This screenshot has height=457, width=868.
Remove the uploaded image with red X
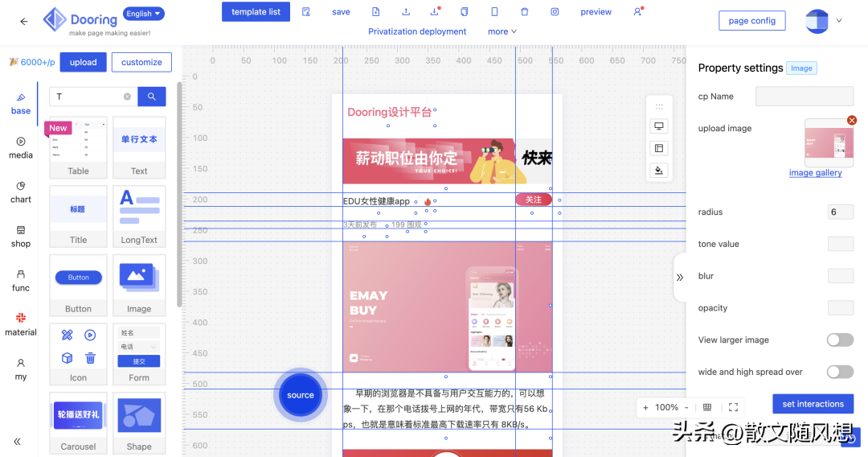tap(852, 120)
